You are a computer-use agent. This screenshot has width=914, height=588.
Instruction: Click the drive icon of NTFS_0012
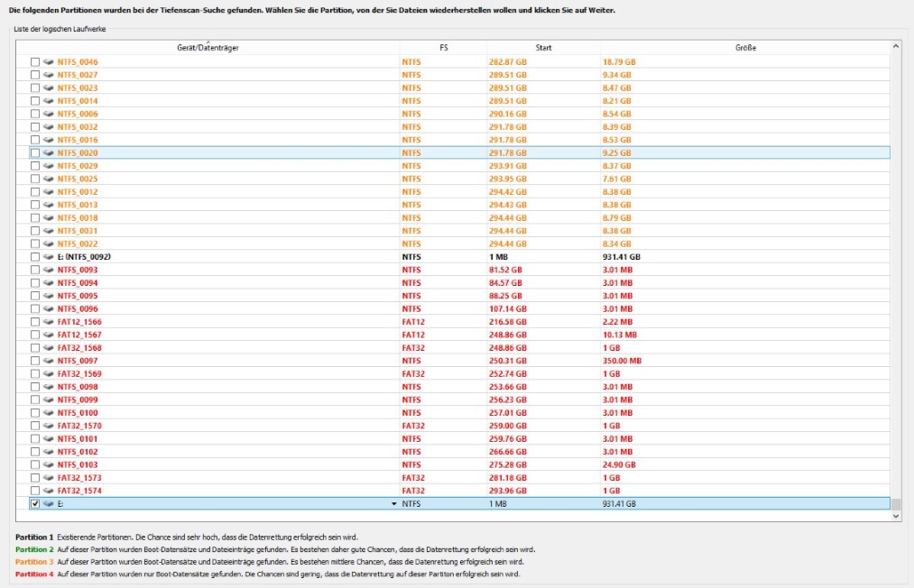tap(49, 192)
